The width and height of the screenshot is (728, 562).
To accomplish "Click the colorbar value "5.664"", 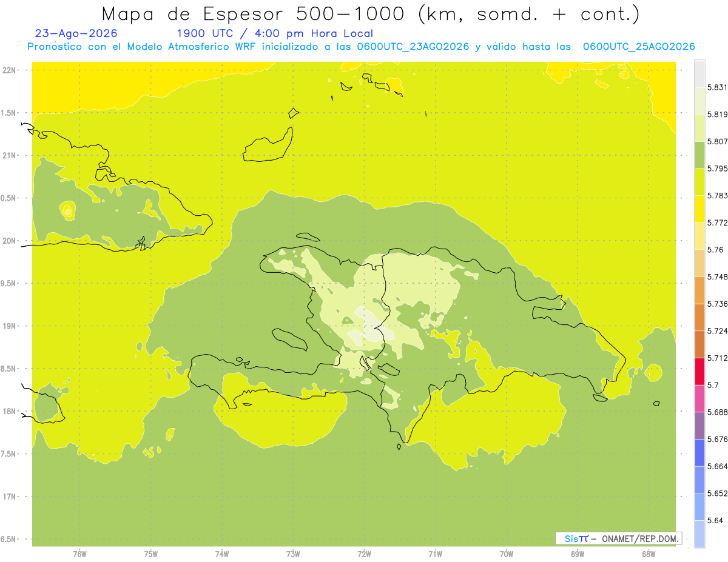I will (x=718, y=466).
